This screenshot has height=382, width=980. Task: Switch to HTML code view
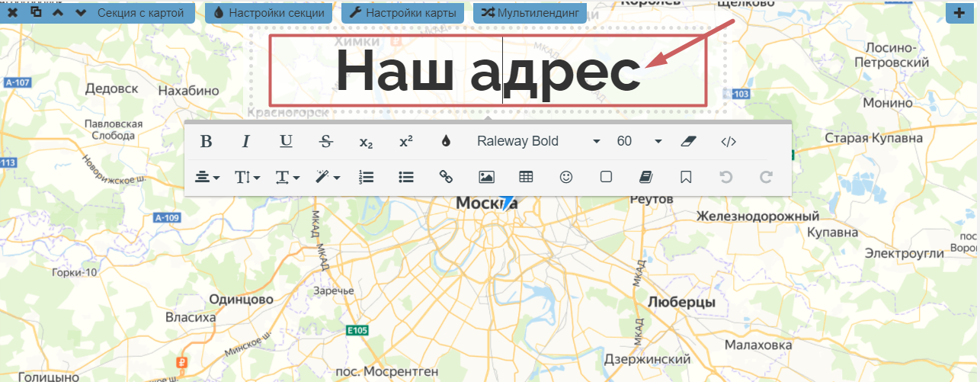tap(728, 141)
